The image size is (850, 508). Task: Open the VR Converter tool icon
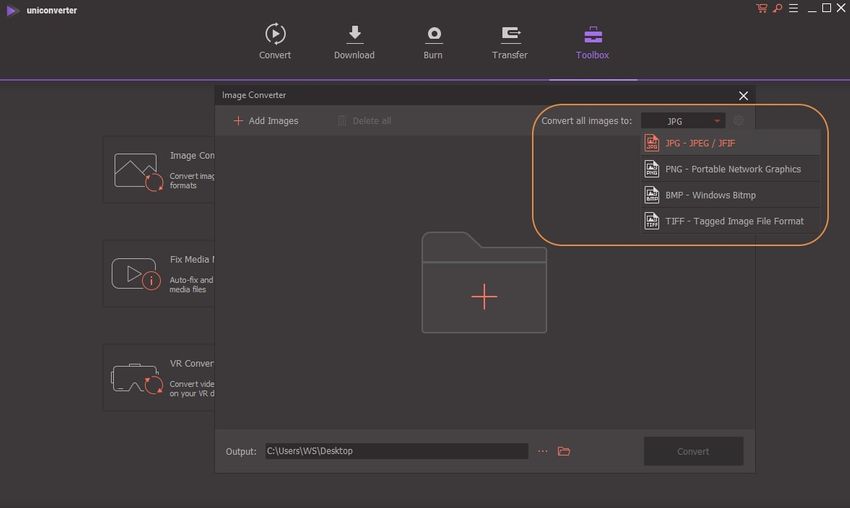click(x=136, y=378)
